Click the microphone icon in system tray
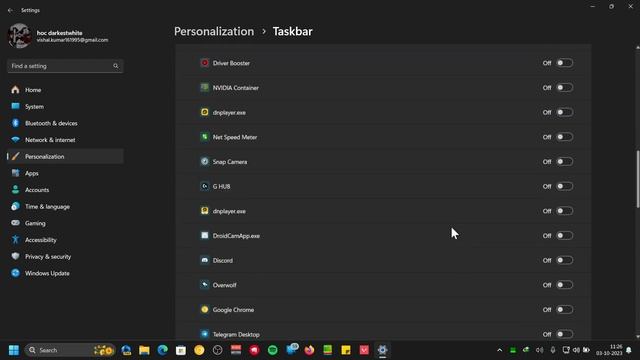Screen dimensions: 640x360 553,350
